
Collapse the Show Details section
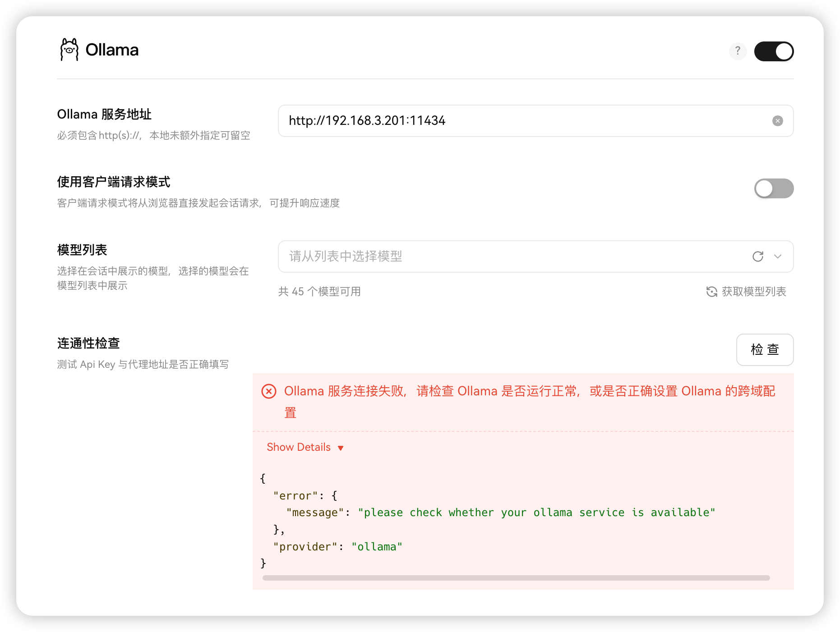click(305, 447)
